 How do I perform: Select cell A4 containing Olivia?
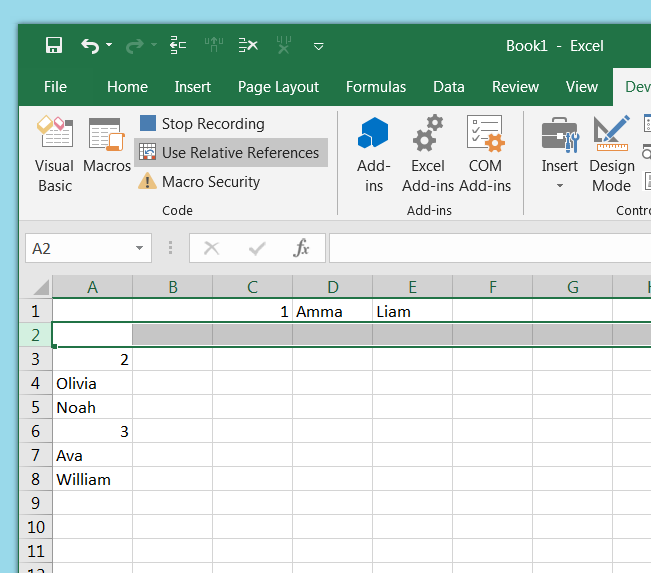click(92, 383)
